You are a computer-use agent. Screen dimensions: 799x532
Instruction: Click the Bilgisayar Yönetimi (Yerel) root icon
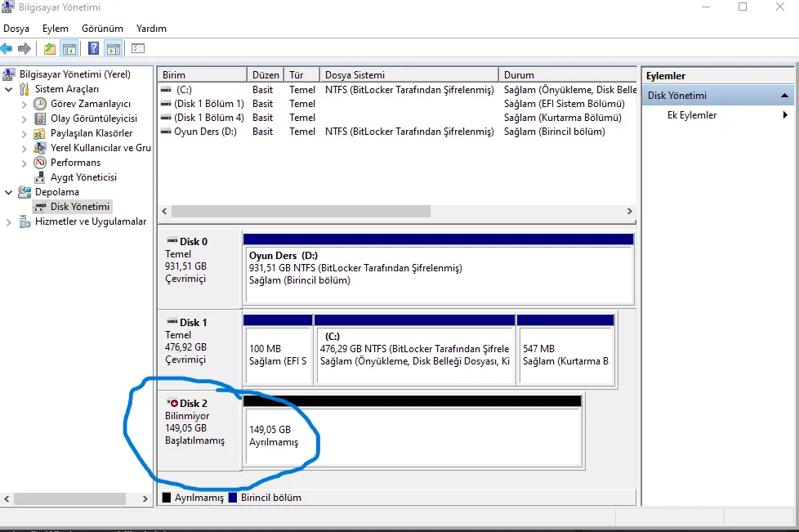click(9, 74)
